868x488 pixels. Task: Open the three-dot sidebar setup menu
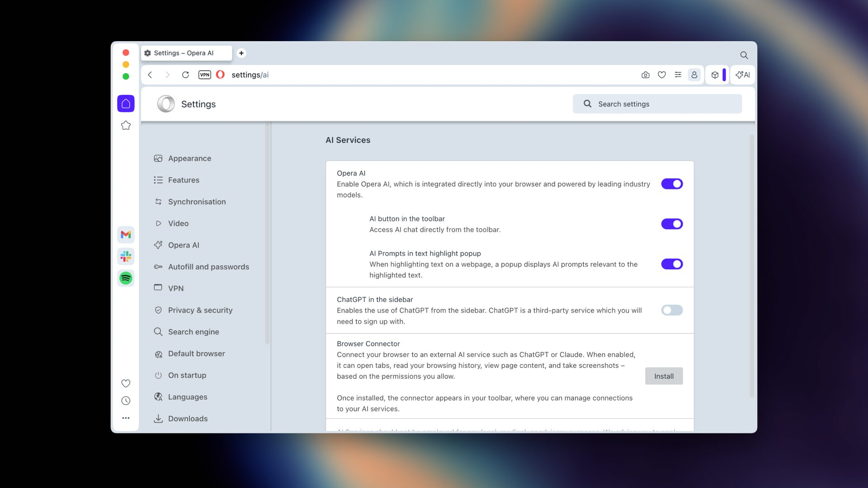[x=126, y=418]
